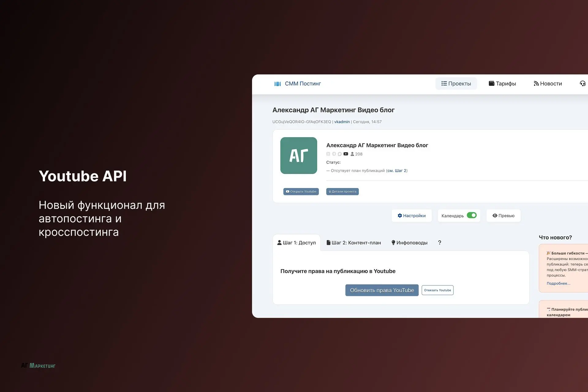Viewport: 588px width, 392px height.
Task: Click the active YouTube network icon
Action: tap(346, 154)
